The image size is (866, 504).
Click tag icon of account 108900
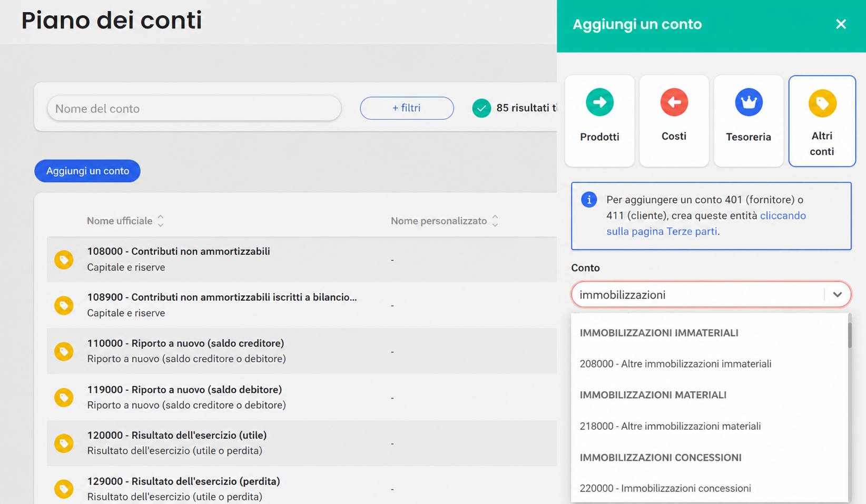[64, 305]
